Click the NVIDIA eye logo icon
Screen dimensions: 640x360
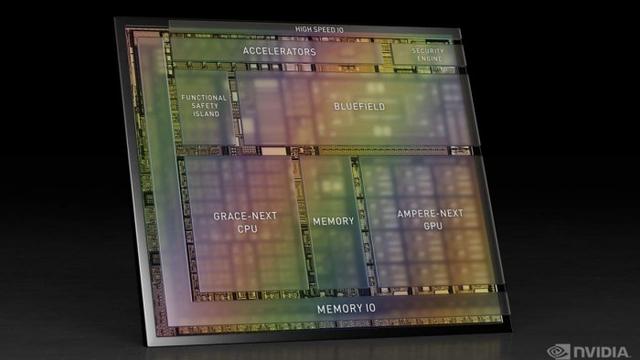click(x=558, y=351)
